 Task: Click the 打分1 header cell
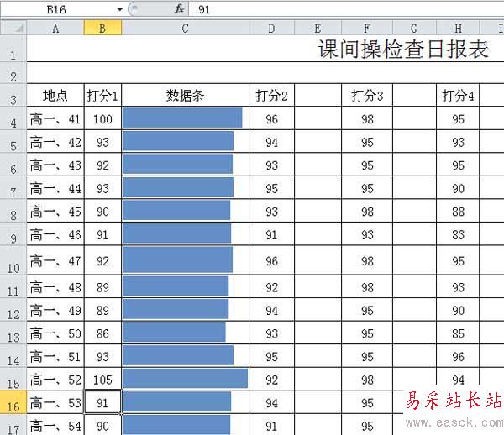[x=102, y=96]
